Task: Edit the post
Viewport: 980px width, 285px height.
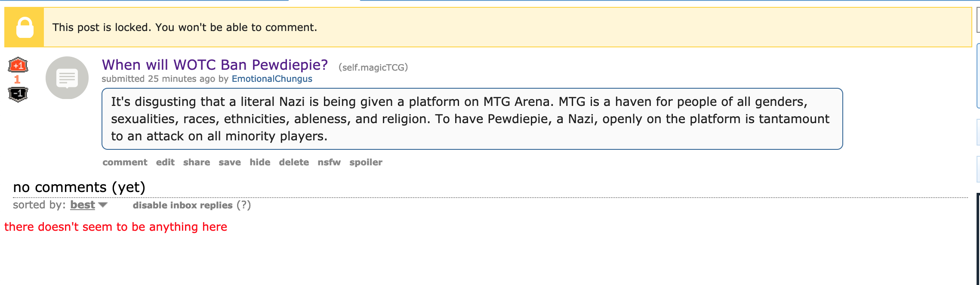Action: point(165,162)
